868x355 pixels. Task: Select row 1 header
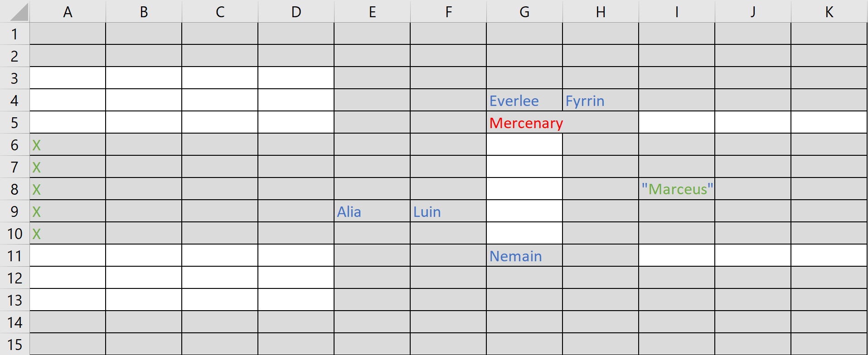(x=15, y=34)
